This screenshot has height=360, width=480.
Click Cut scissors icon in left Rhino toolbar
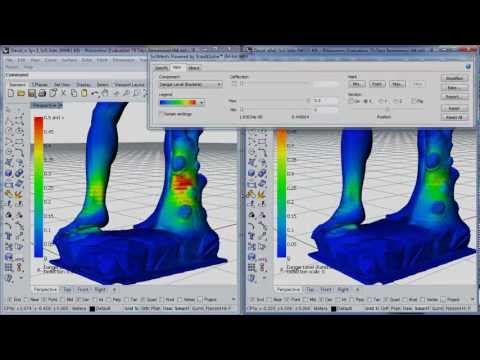(63, 93)
